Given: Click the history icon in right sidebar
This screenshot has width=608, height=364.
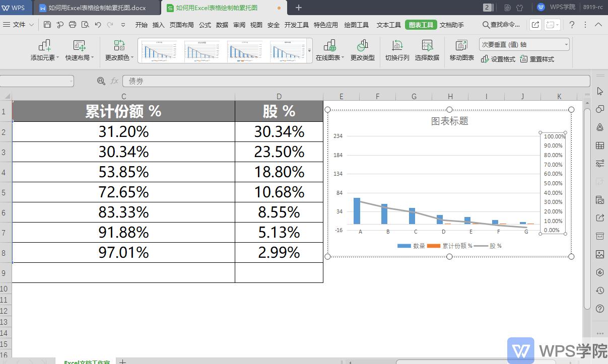Looking at the screenshot, I should pyautogui.click(x=599, y=290).
